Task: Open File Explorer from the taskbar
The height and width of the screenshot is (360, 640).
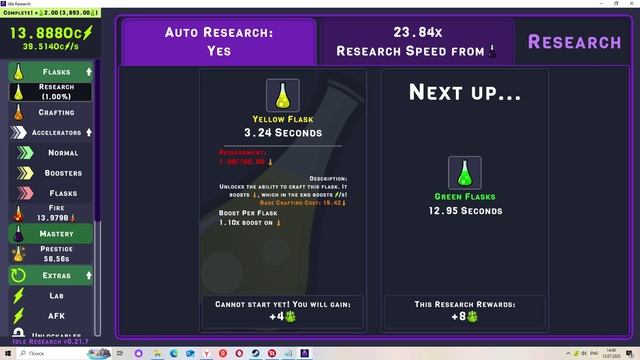Action: click(x=157, y=353)
